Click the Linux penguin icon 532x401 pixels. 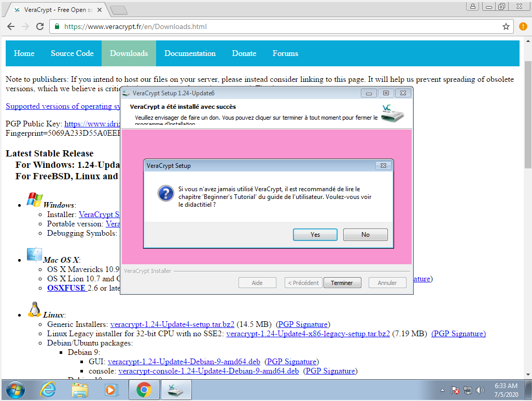34,309
